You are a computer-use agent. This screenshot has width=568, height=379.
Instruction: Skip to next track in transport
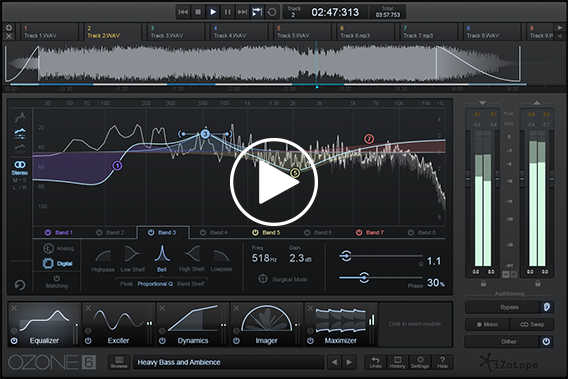[x=242, y=12]
